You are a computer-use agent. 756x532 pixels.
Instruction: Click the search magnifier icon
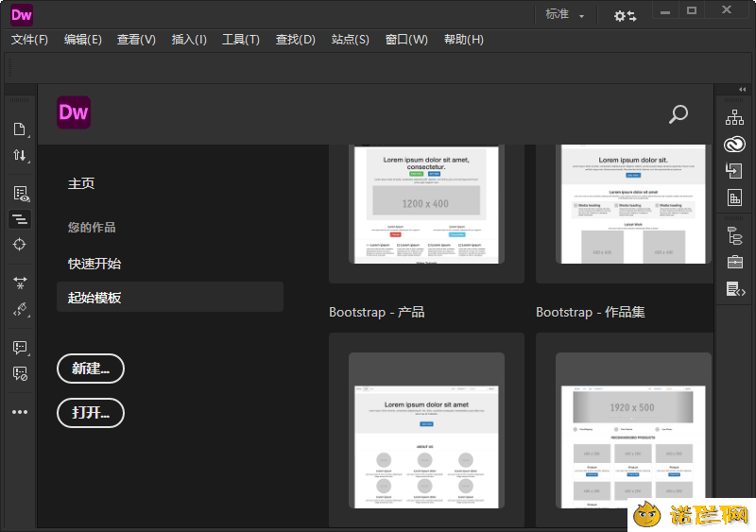tap(679, 114)
